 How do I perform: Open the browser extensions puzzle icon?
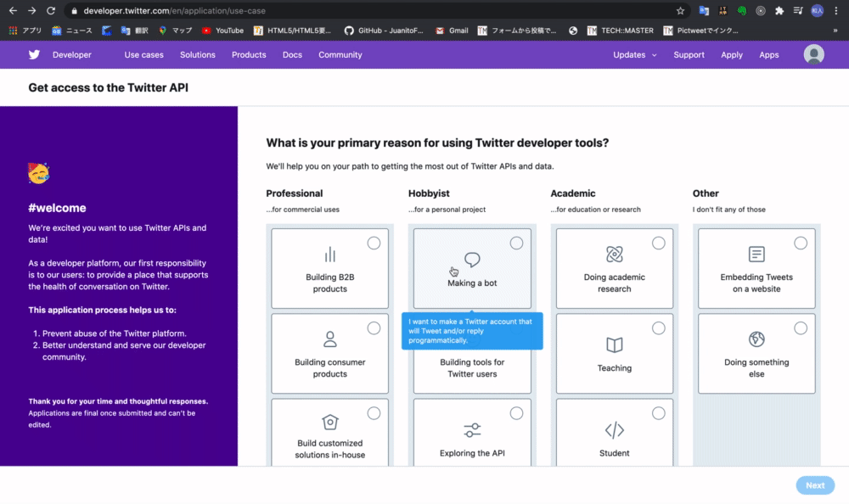(x=779, y=11)
